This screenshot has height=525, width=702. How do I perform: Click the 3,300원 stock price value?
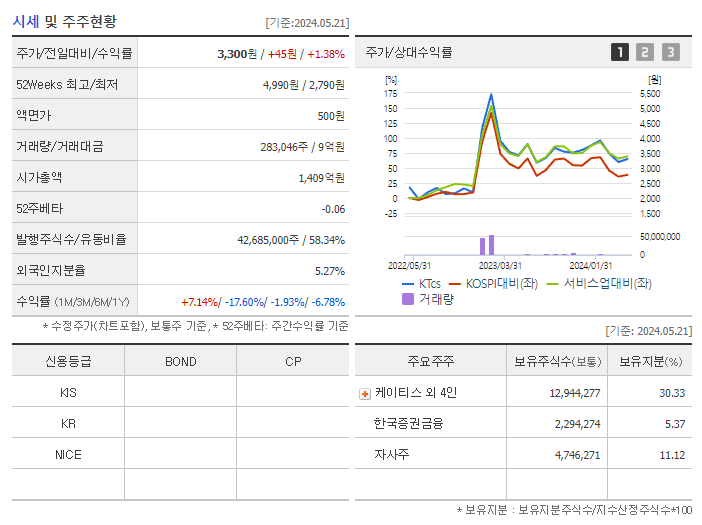237,54
